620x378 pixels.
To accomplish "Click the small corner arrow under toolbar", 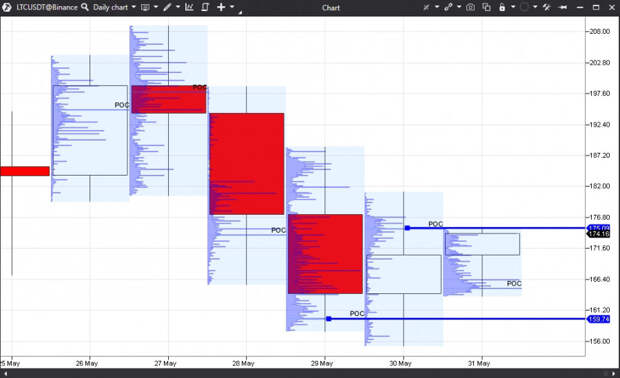I will [240, 12].
